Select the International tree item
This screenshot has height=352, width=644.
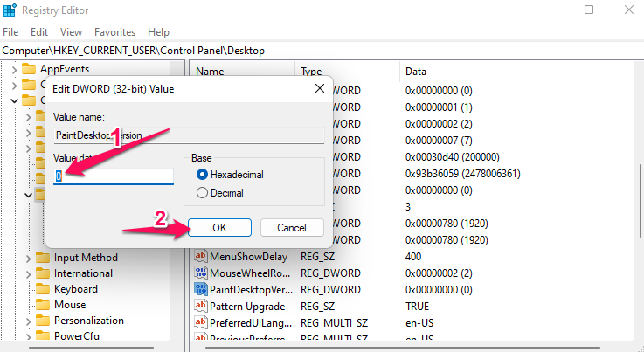pyautogui.click(x=83, y=273)
